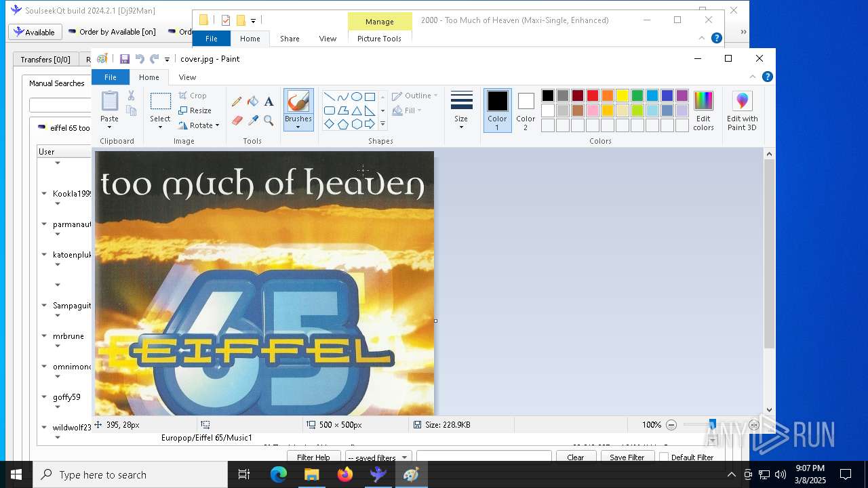Open Manual Searches tab in Soulseek
Screen dimensions: 868x488
(x=57, y=83)
